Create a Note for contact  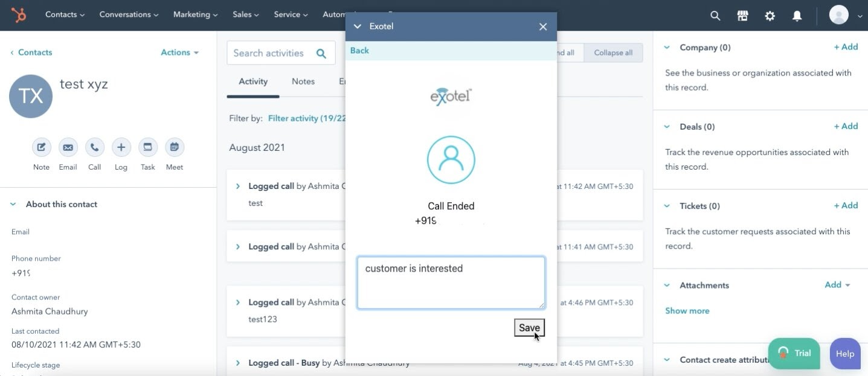(41, 147)
